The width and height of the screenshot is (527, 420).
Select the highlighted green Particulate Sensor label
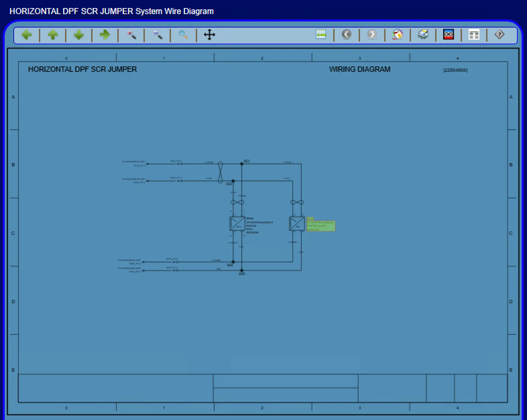(x=321, y=225)
